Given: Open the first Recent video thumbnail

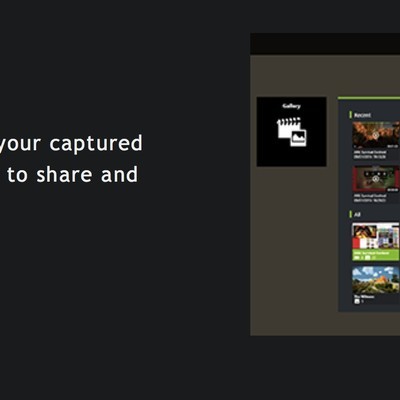Looking at the screenshot, I should pyautogui.click(x=376, y=135).
